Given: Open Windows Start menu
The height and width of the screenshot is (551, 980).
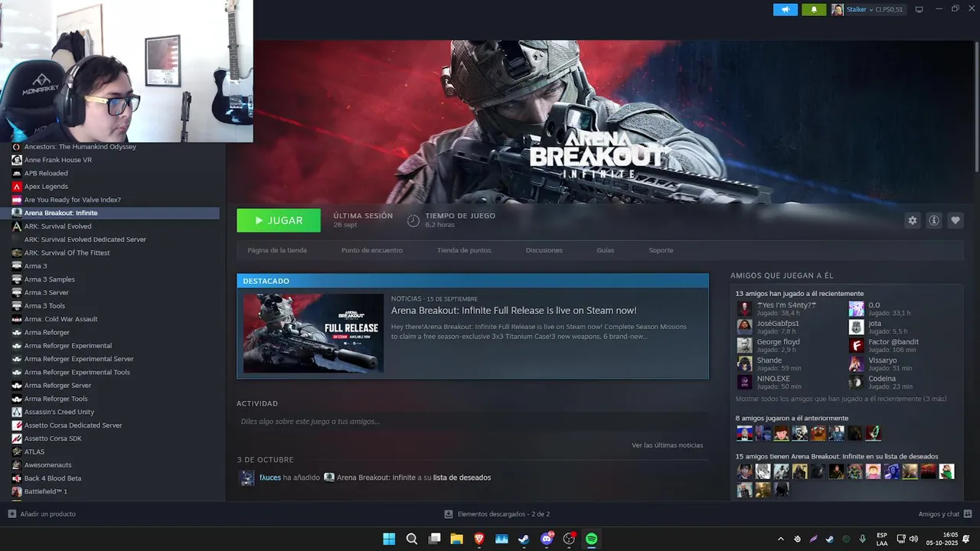Looking at the screenshot, I should [389, 539].
